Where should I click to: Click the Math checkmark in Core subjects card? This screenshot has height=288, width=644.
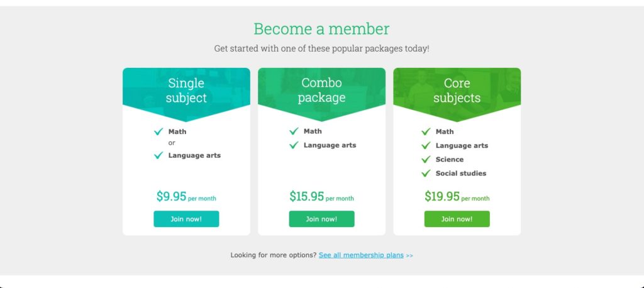[426, 131]
